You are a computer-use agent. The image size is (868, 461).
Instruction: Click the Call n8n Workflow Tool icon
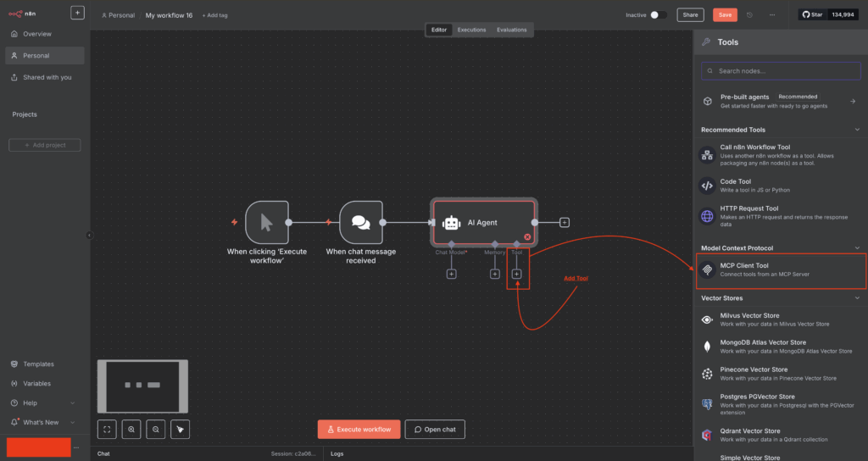[x=707, y=155]
